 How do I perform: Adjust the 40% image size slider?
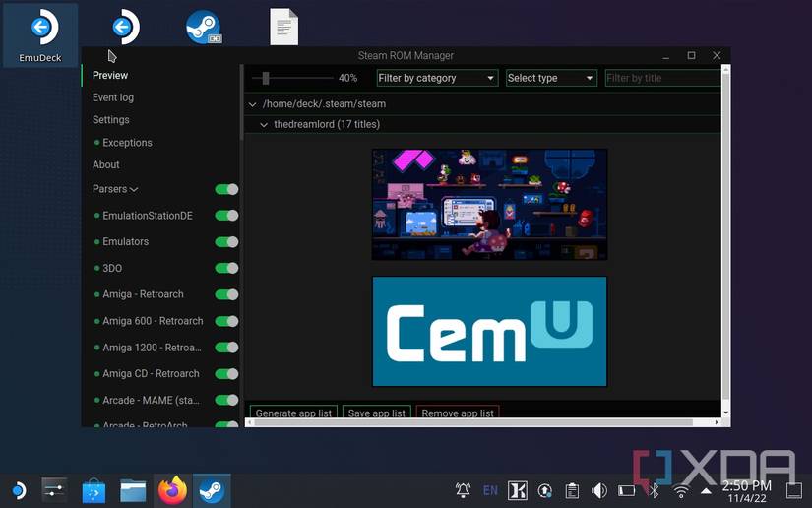click(x=266, y=78)
